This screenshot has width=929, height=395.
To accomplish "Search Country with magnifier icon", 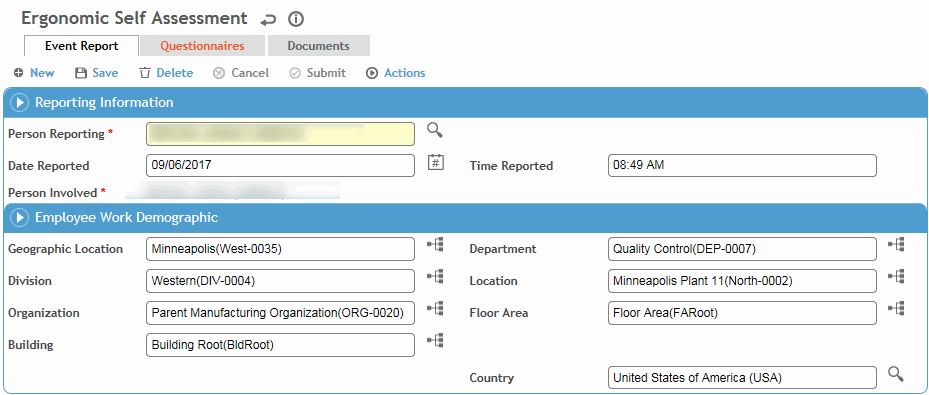I will pyautogui.click(x=896, y=373).
